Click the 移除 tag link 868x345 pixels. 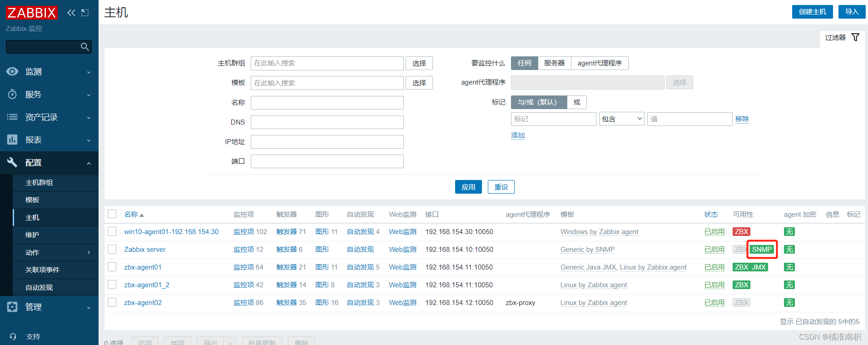(742, 119)
